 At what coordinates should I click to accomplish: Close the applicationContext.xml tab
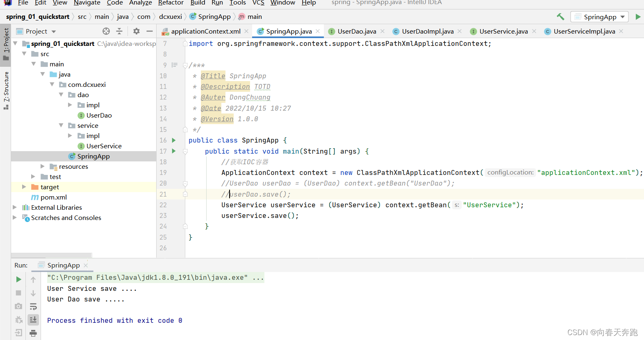[x=246, y=31]
